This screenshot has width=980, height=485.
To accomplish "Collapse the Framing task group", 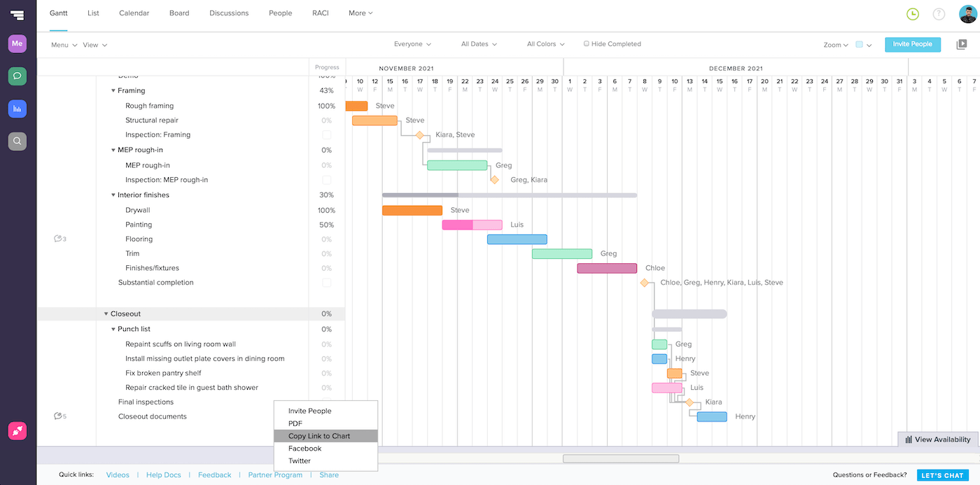I will 113,90.
